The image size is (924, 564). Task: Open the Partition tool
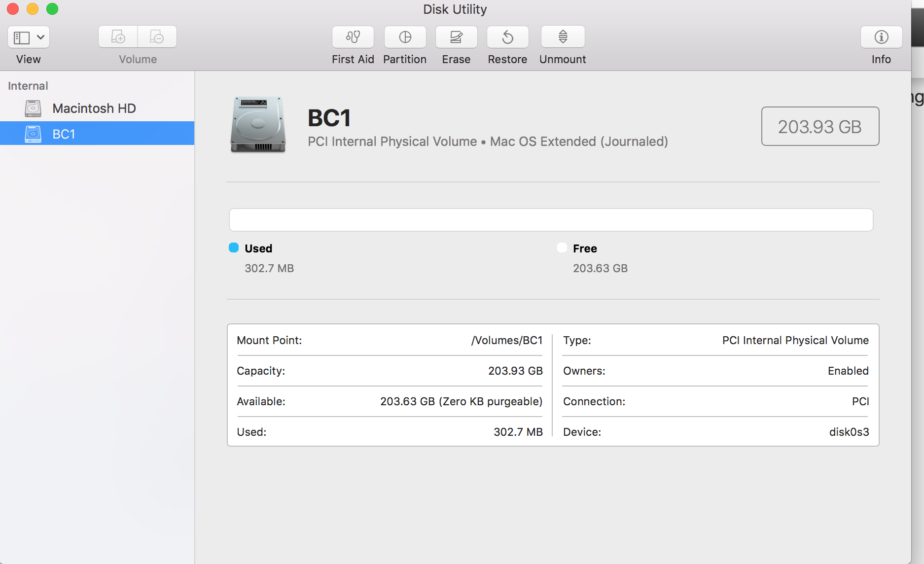(405, 37)
